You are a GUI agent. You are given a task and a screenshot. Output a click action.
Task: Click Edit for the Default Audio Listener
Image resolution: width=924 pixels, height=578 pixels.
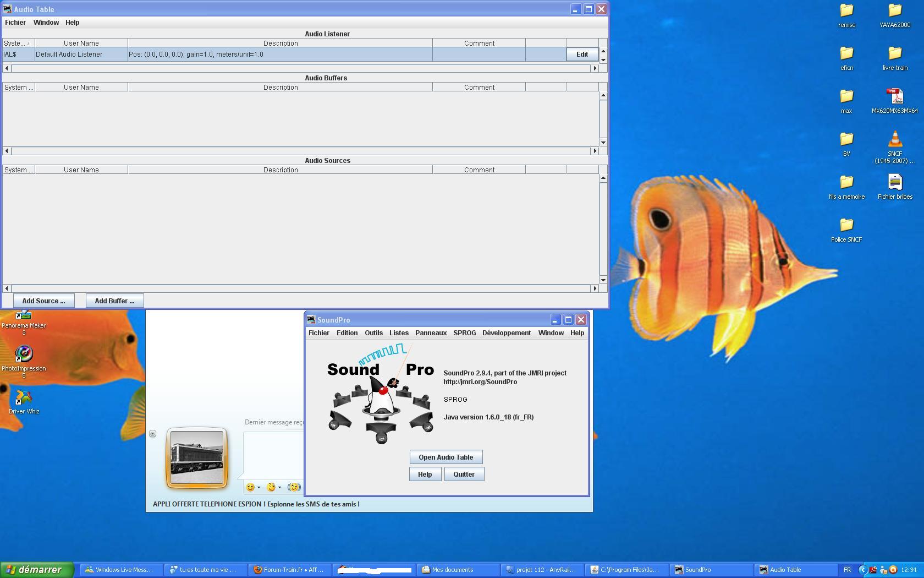(x=582, y=54)
